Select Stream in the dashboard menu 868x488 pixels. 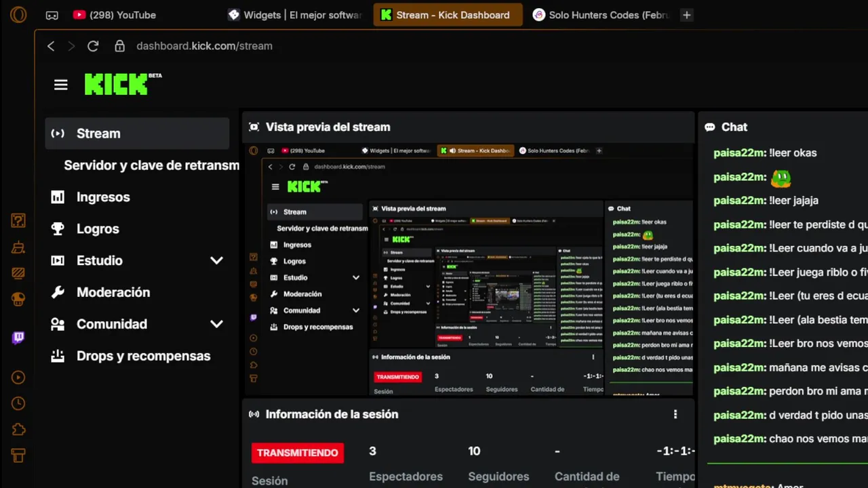[138, 134]
